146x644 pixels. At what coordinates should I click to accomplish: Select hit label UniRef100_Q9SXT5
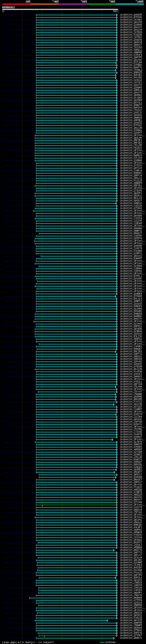(131, 93)
